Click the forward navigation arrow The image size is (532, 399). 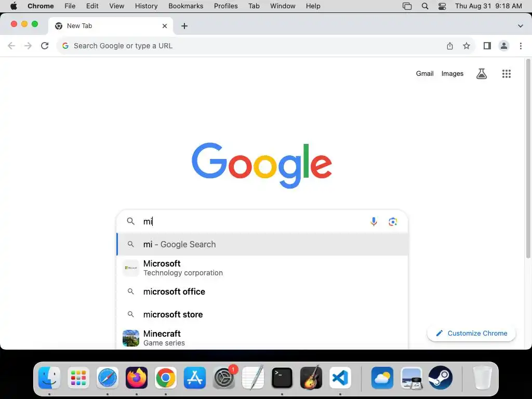(28, 46)
